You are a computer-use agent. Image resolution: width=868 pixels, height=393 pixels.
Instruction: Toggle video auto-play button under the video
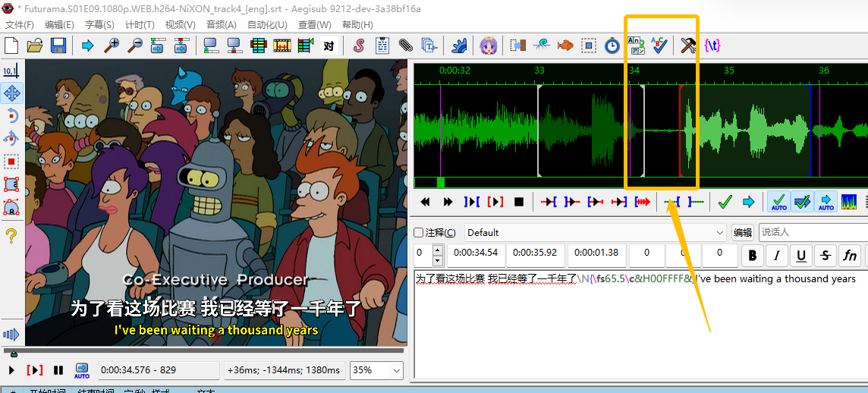click(82, 370)
